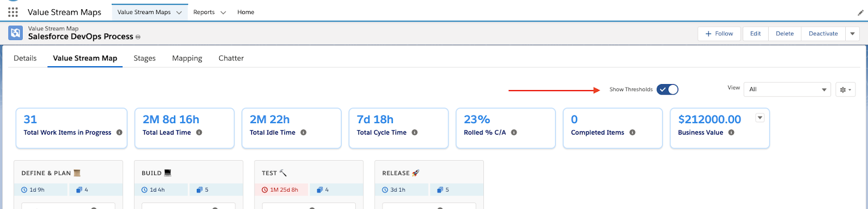
Task: Open info icon next to Total Lead Time
Action: (x=199, y=132)
